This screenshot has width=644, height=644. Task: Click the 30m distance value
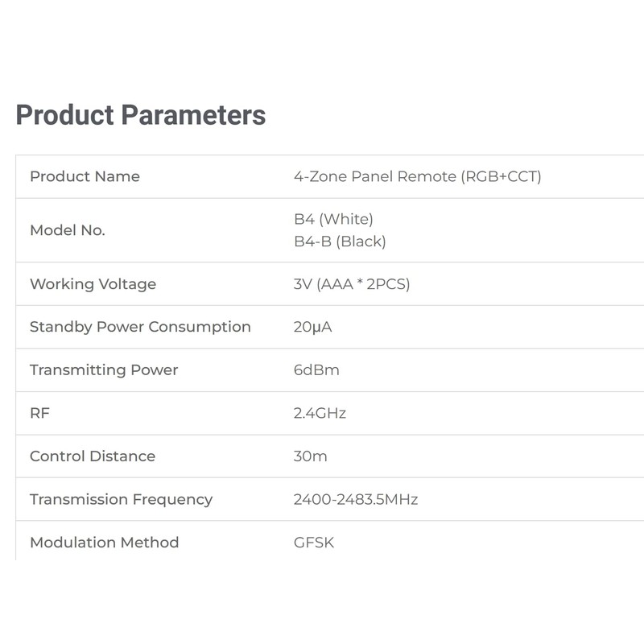[311, 456]
